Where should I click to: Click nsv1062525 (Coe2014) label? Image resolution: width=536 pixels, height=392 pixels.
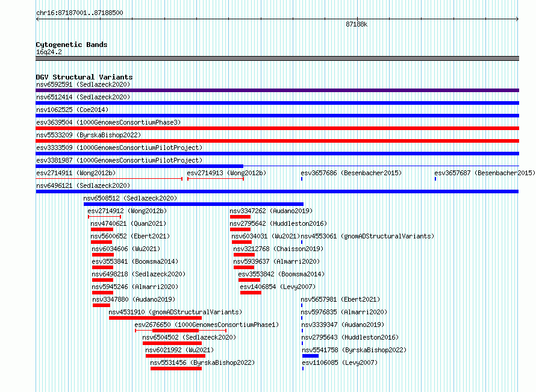coord(72,110)
